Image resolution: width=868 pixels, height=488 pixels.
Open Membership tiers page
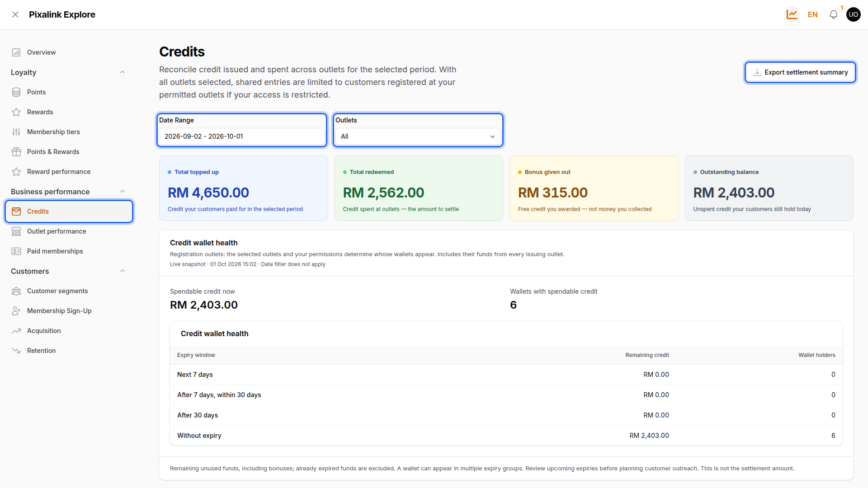coord(69,132)
